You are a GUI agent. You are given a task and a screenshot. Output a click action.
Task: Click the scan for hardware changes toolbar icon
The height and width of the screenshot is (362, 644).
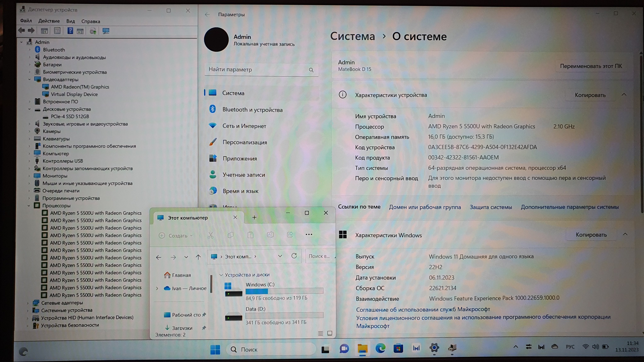pos(106,31)
